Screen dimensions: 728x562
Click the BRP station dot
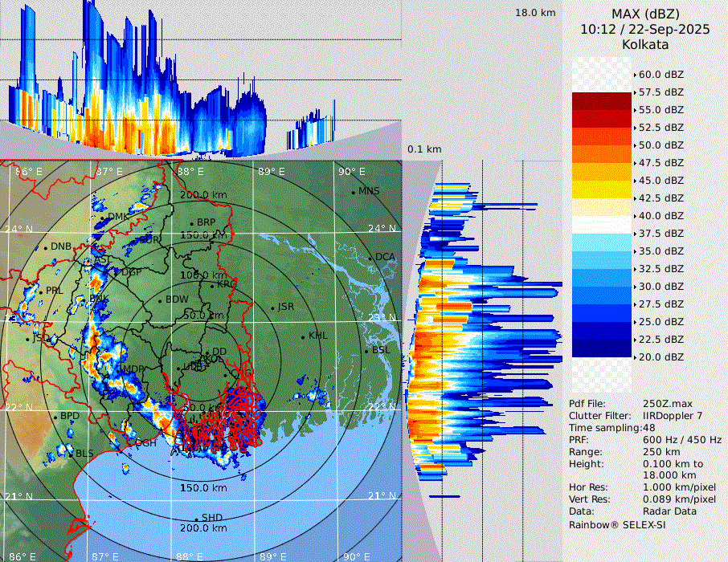[x=192, y=223]
